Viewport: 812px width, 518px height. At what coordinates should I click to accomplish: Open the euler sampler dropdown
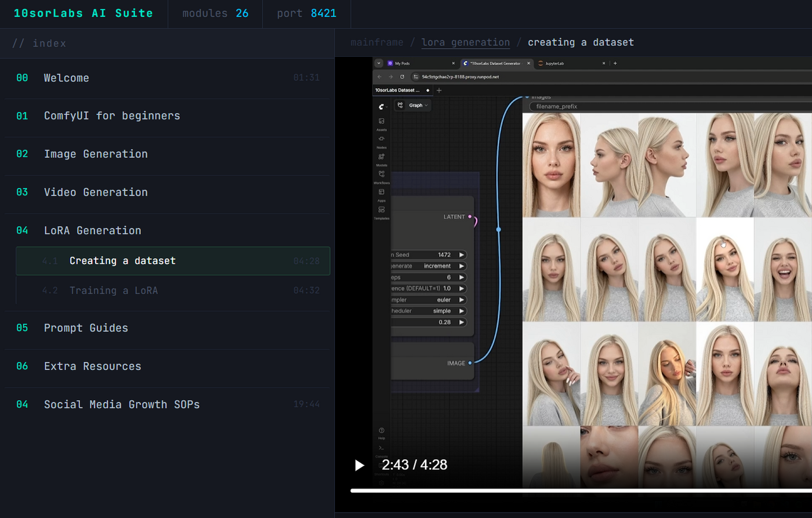(x=428, y=300)
